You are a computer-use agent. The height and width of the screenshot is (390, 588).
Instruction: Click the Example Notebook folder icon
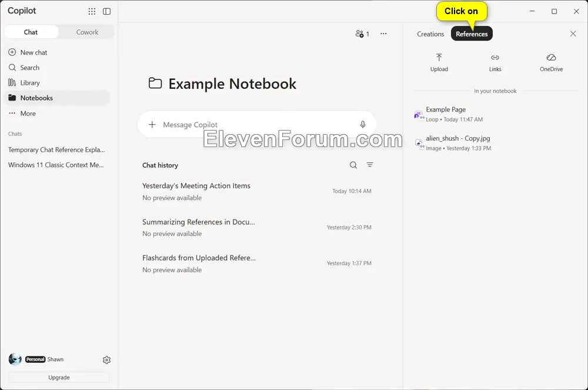[x=155, y=83]
